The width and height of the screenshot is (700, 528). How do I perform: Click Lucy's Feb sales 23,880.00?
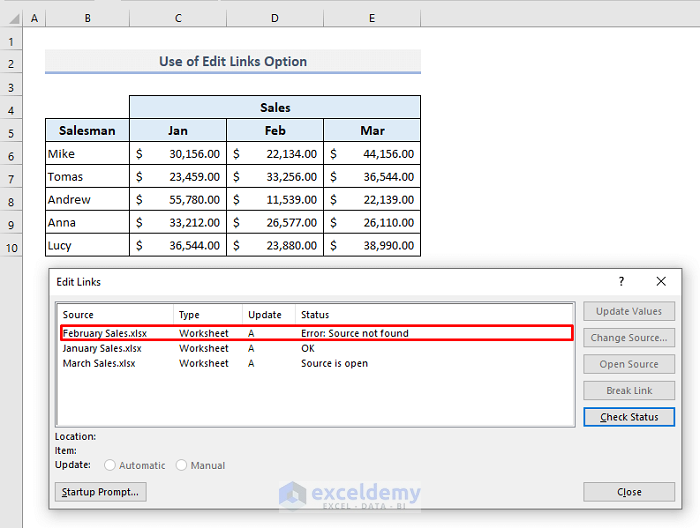click(x=275, y=245)
